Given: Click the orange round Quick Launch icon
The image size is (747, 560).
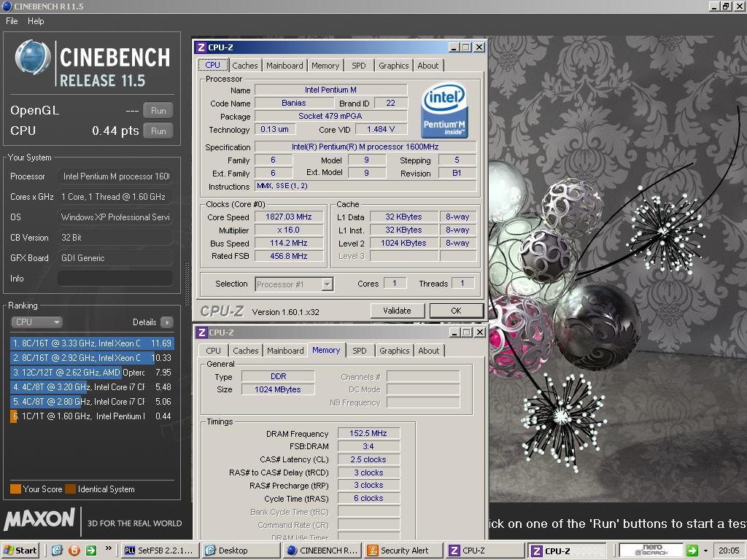Looking at the screenshot, I should [x=74, y=551].
